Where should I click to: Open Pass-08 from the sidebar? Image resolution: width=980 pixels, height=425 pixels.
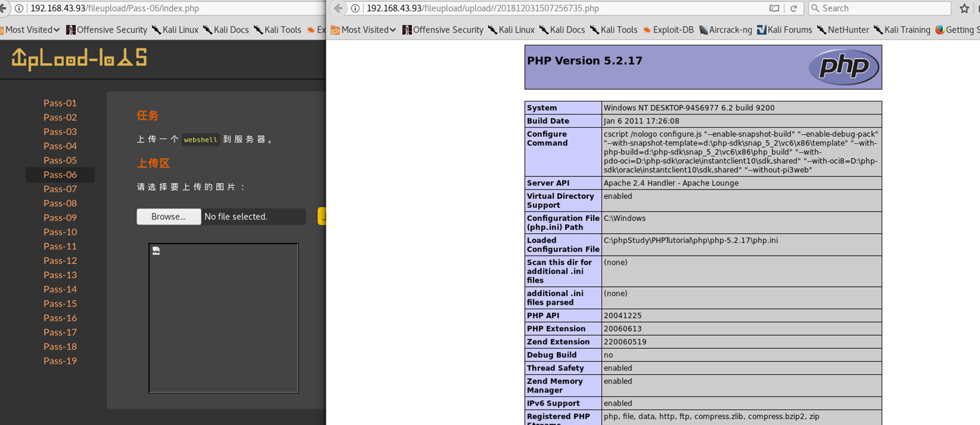tap(60, 203)
